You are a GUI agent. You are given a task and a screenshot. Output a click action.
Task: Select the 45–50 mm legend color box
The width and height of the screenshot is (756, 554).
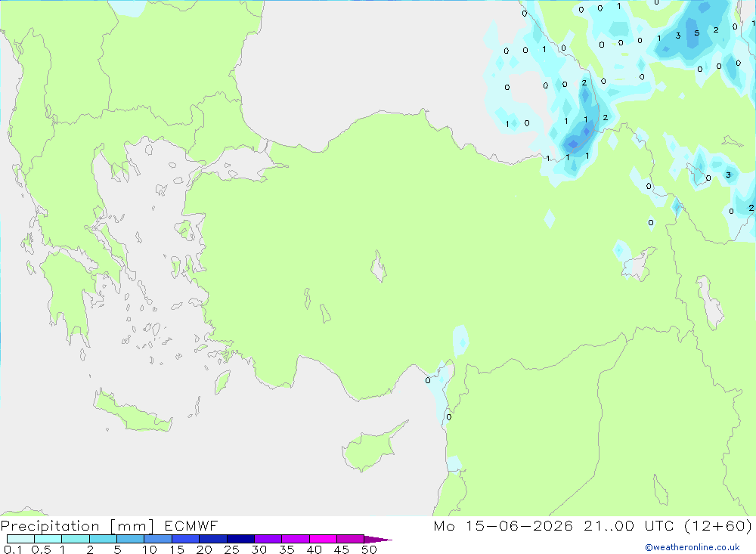[x=350, y=539]
